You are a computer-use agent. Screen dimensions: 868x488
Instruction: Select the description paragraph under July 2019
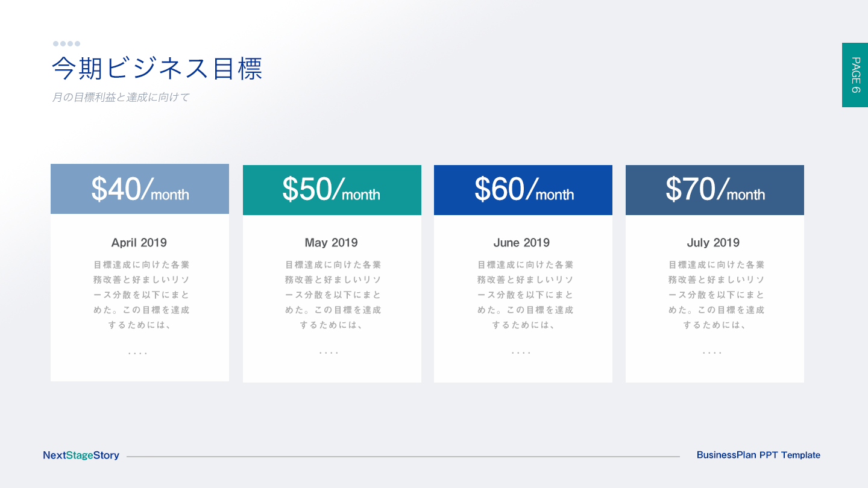tap(716, 295)
